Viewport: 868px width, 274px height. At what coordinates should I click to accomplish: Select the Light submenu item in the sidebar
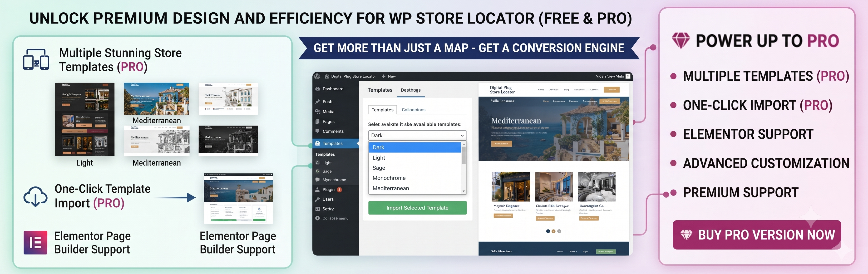click(x=327, y=163)
